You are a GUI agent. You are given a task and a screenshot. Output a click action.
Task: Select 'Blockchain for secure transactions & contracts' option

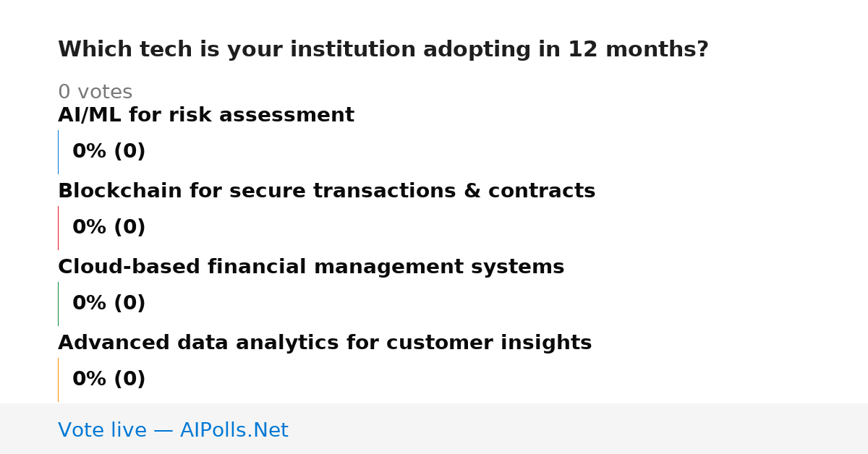[327, 192]
